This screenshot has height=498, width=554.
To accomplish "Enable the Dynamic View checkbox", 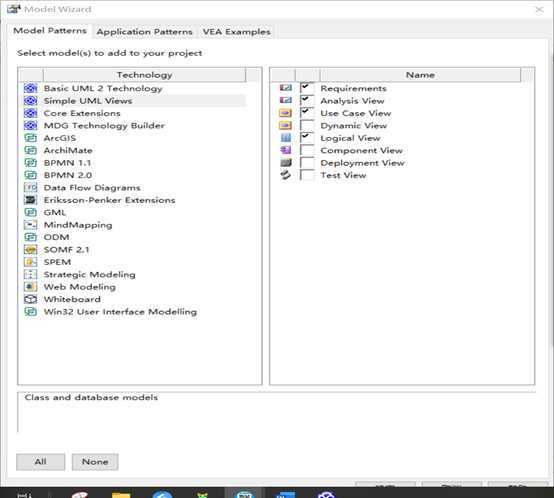I will (x=307, y=125).
